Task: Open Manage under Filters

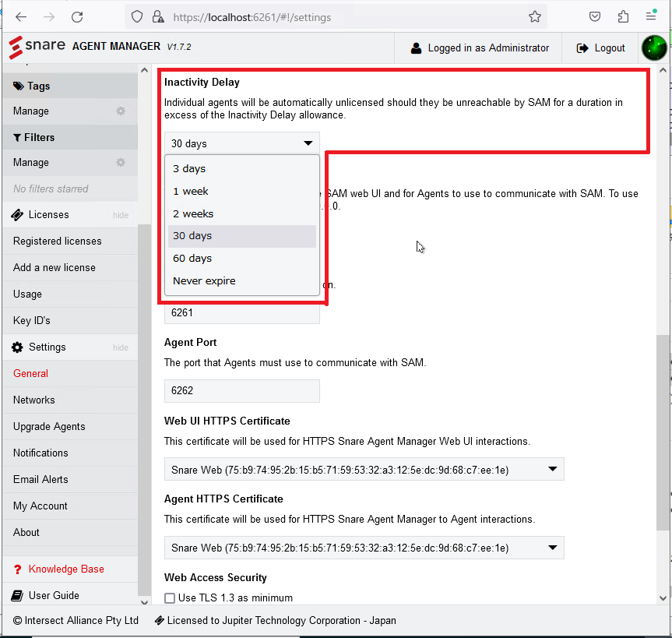Action: (31, 163)
